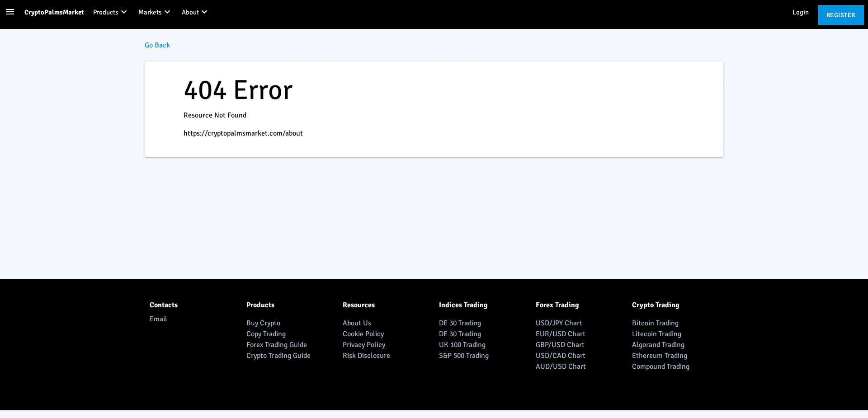Screen dimensions: 868x418
Task: Click the Login link
Action: pos(800,12)
